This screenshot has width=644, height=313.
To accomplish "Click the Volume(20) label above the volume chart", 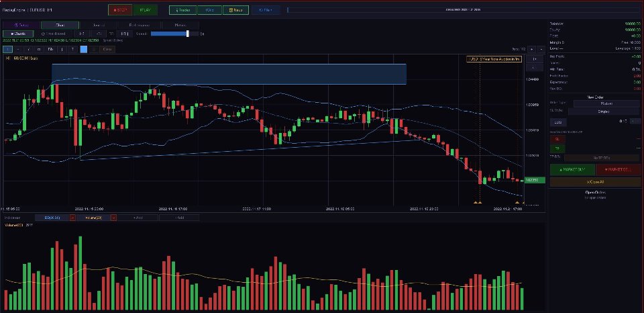I will tap(13, 226).
